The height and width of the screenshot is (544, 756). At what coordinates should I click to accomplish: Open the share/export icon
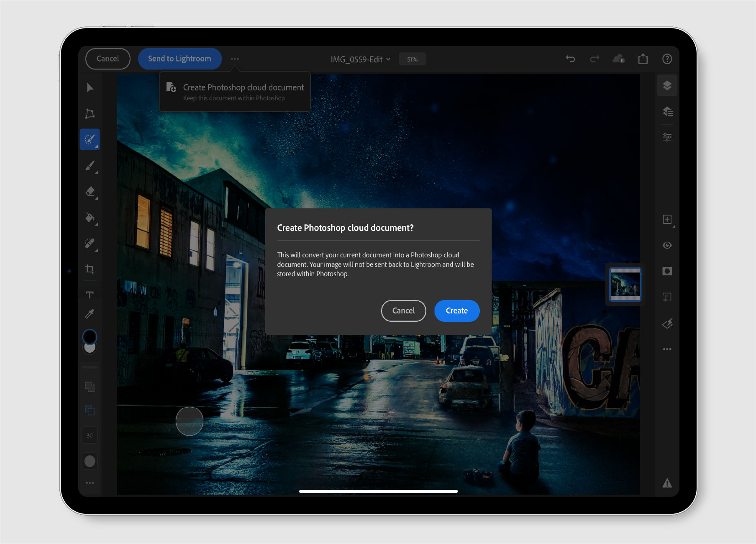click(643, 59)
